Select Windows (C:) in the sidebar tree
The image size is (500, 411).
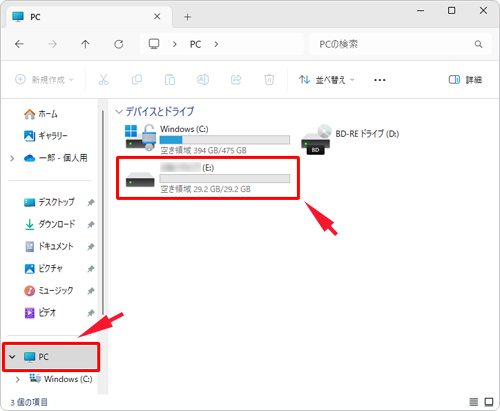pyautogui.click(x=61, y=379)
